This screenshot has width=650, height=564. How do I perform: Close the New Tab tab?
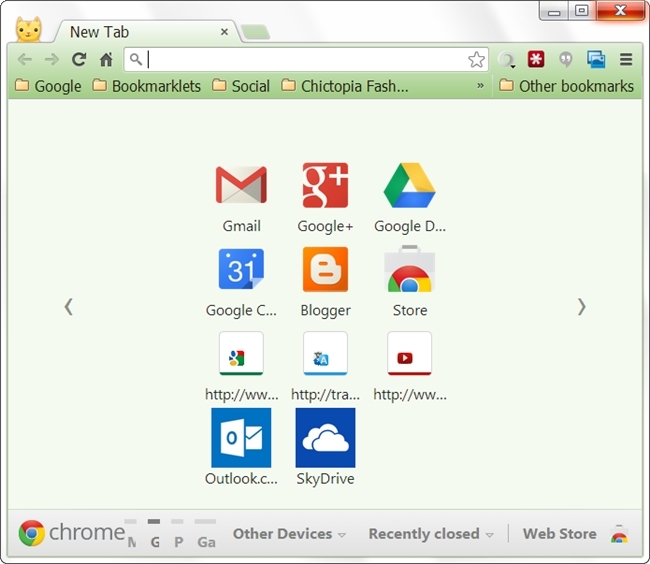coord(224,32)
